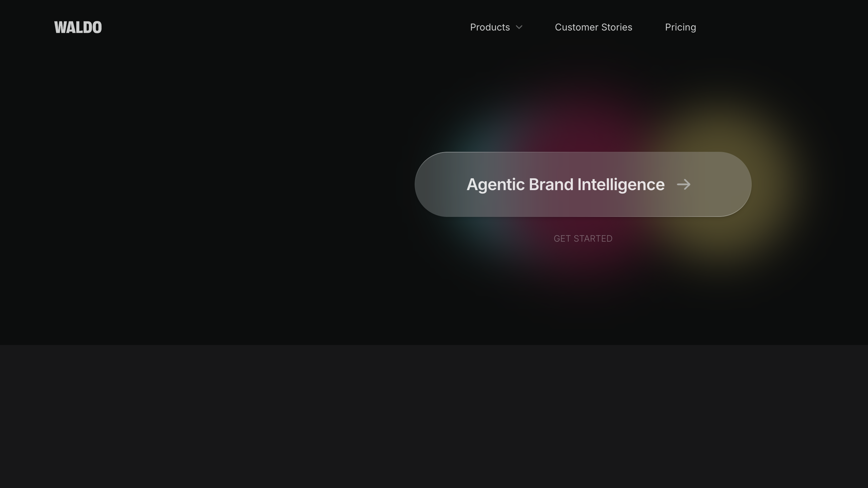Click the WALDO logo

(78, 27)
